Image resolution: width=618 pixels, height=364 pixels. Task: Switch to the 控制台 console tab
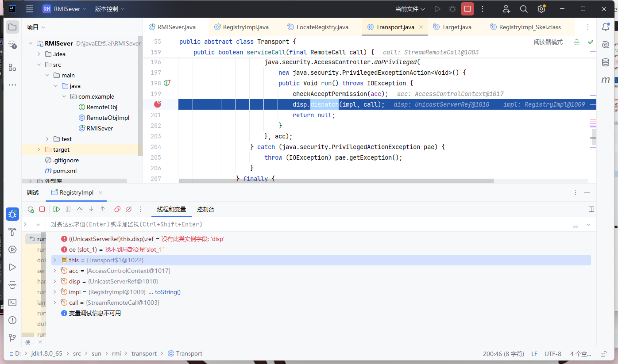[205, 209]
